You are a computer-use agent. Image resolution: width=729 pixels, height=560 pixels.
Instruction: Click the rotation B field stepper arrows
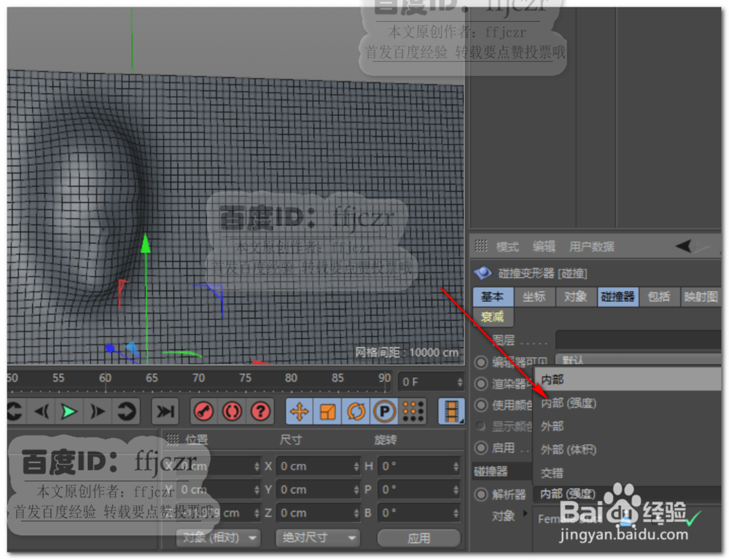click(x=456, y=513)
